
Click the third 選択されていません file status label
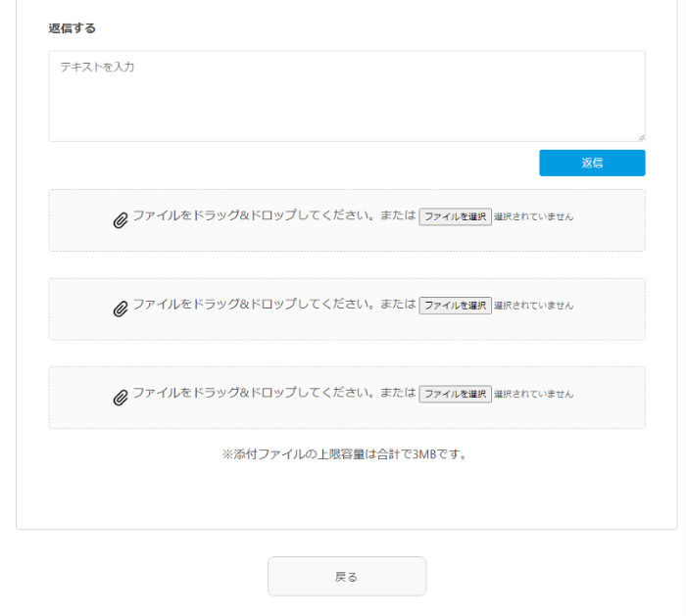[x=533, y=394]
